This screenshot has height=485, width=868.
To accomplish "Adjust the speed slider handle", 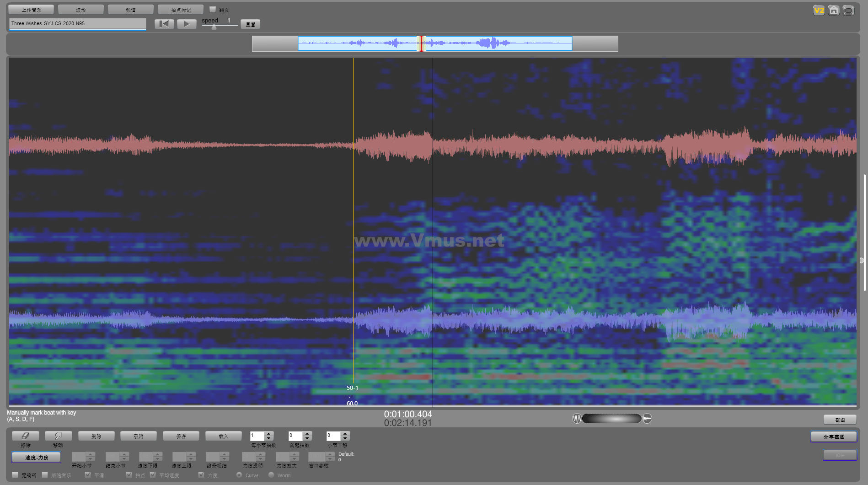I will 214,27.
